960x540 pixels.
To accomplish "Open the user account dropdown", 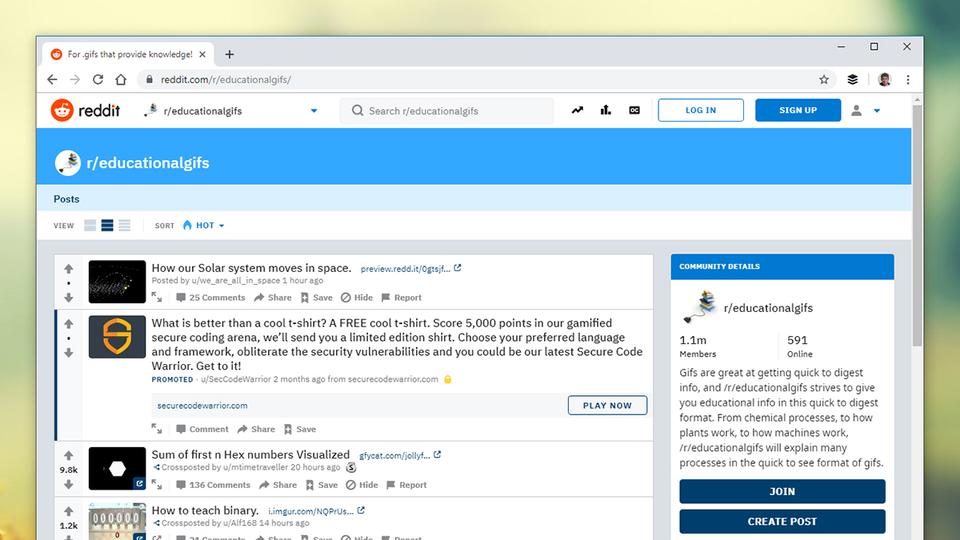I will [865, 110].
